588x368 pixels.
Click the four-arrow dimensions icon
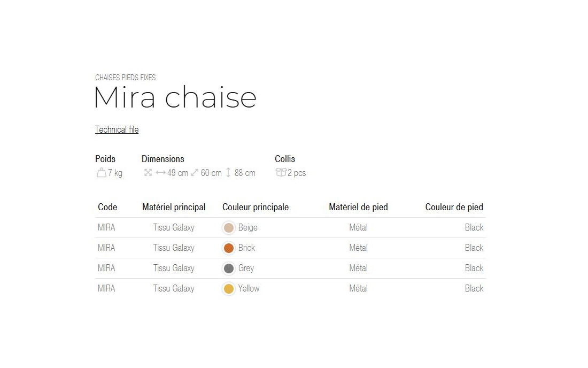148,172
